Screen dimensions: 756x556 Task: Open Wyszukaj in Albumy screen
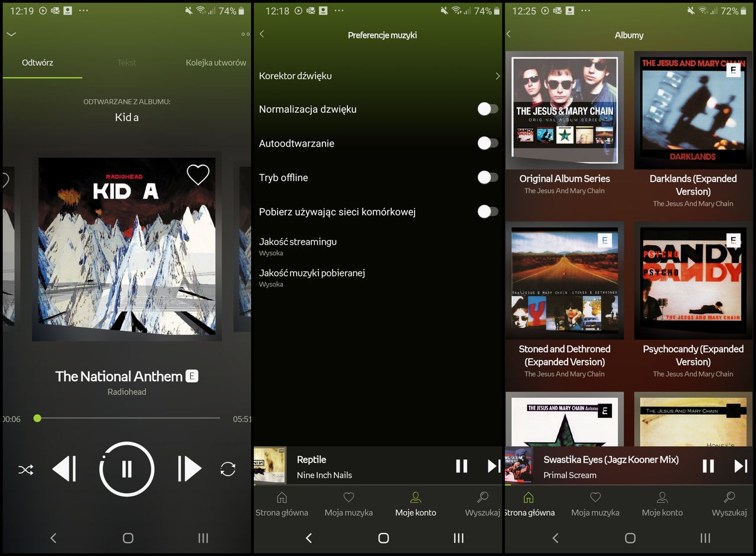point(729,505)
